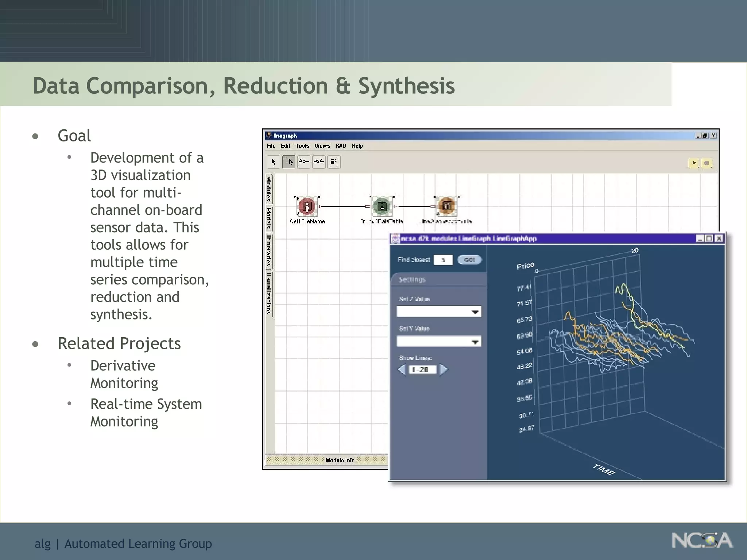Click the second, highlighted pointer tool button
This screenshot has height=560, width=747.
[289, 162]
